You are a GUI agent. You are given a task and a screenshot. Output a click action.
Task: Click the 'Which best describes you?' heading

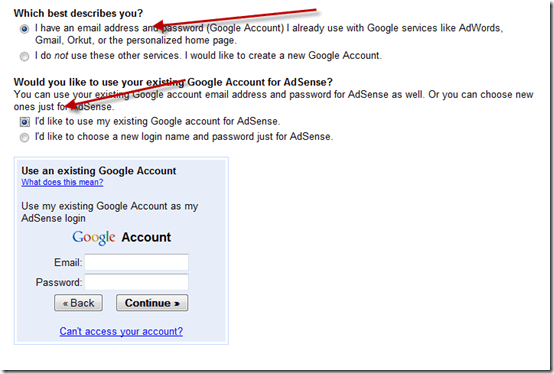[x=78, y=13]
